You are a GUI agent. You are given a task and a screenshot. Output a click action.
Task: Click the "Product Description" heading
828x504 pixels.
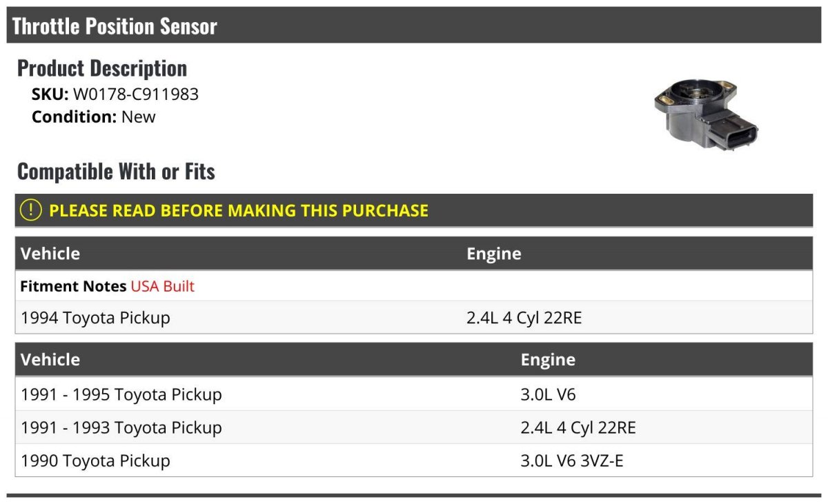click(x=102, y=68)
